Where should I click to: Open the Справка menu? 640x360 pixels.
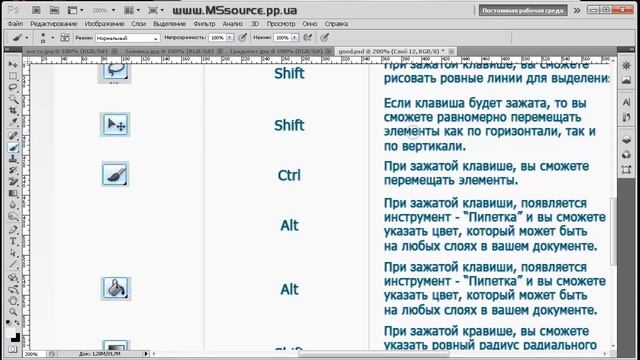pyautogui.click(x=336, y=24)
